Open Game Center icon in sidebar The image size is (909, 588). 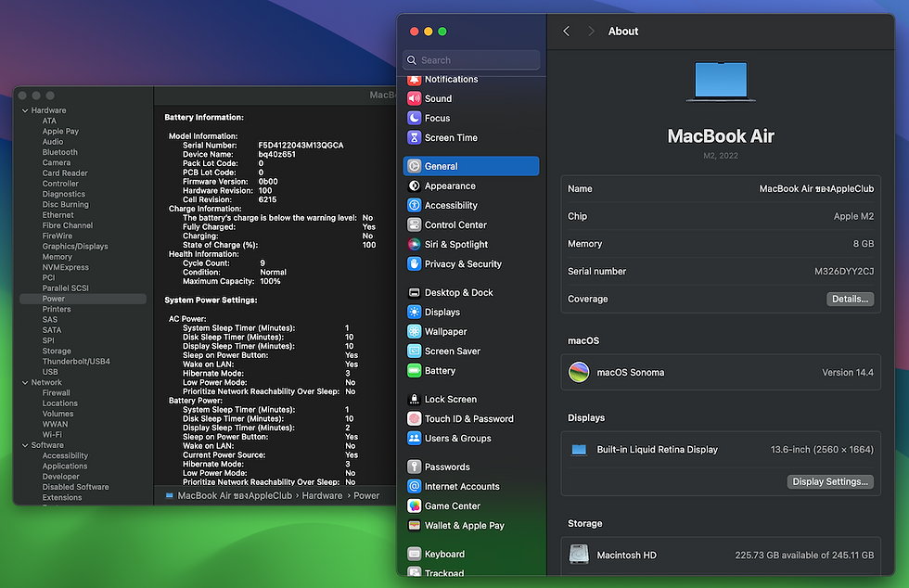414,505
